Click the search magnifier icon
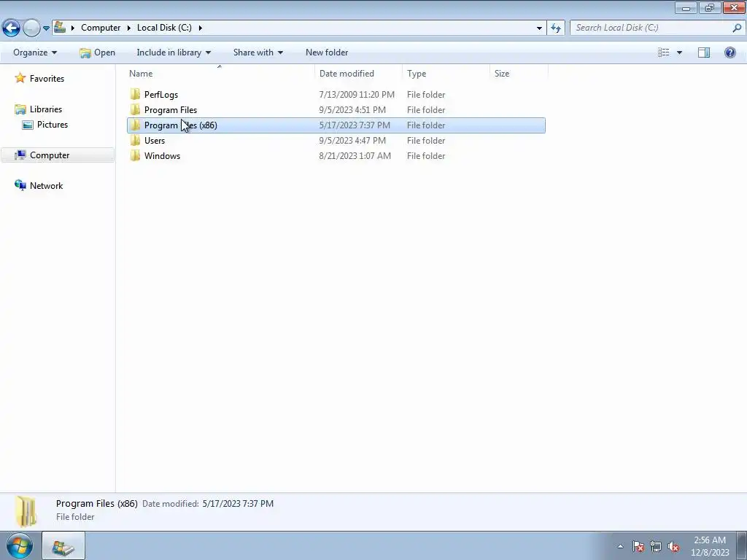Screen dimensions: 747x560 pyautogui.click(x=737, y=28)
